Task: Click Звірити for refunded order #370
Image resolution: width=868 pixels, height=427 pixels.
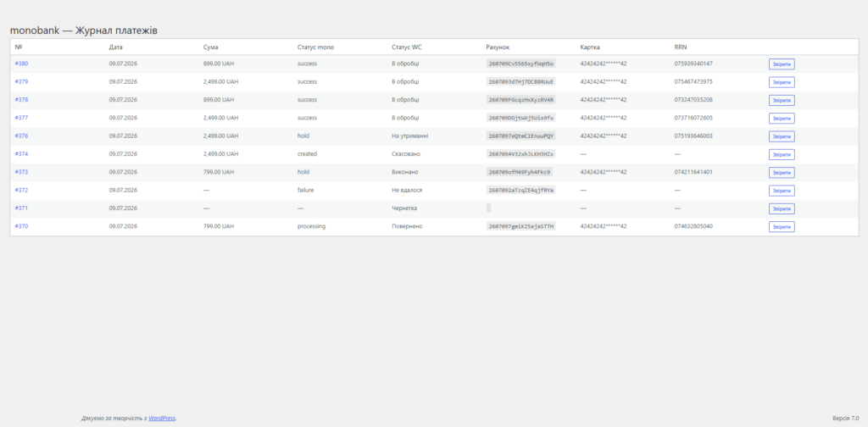Action: pos(782,227)
